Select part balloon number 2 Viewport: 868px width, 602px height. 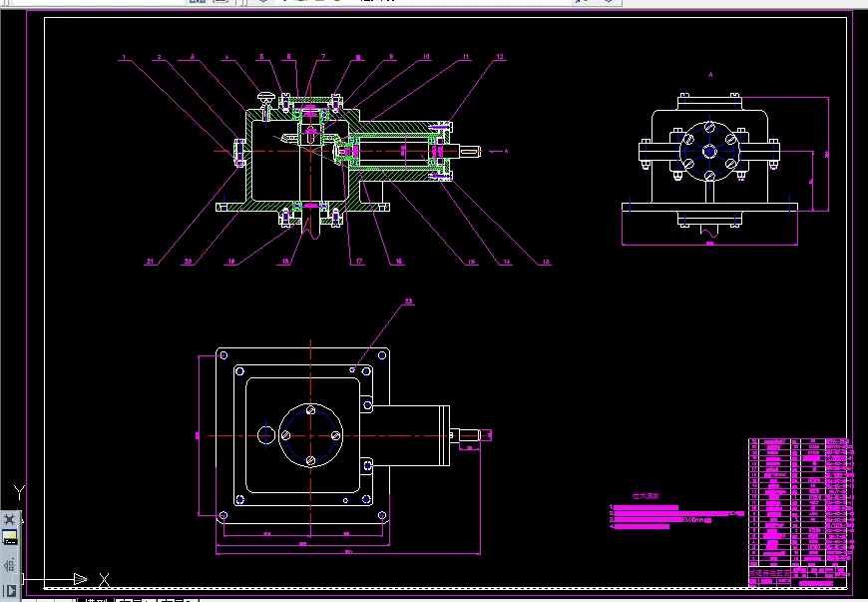[159, 57]
